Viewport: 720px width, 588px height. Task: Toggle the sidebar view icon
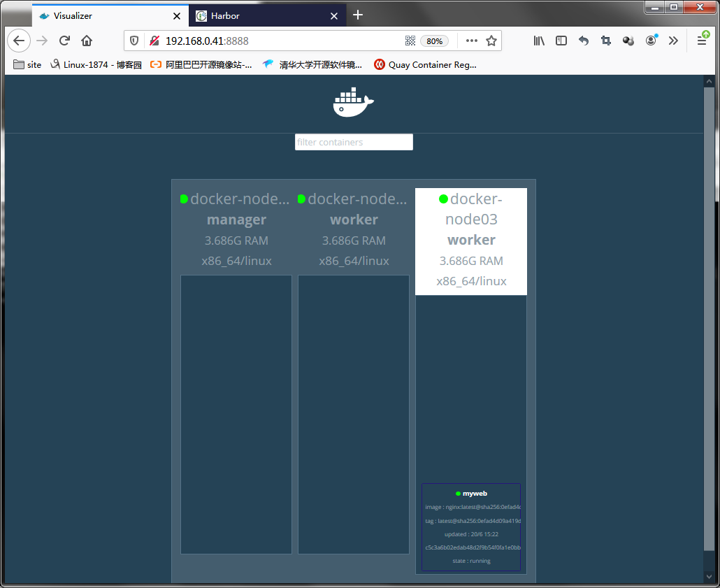pyautogui.click(x=561, y=41)
